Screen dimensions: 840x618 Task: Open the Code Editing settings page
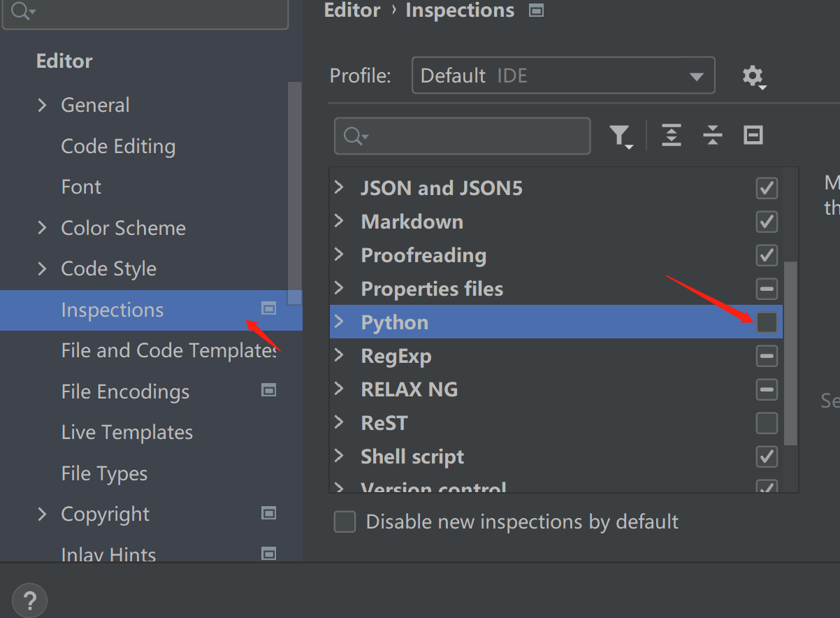[118, 146]
